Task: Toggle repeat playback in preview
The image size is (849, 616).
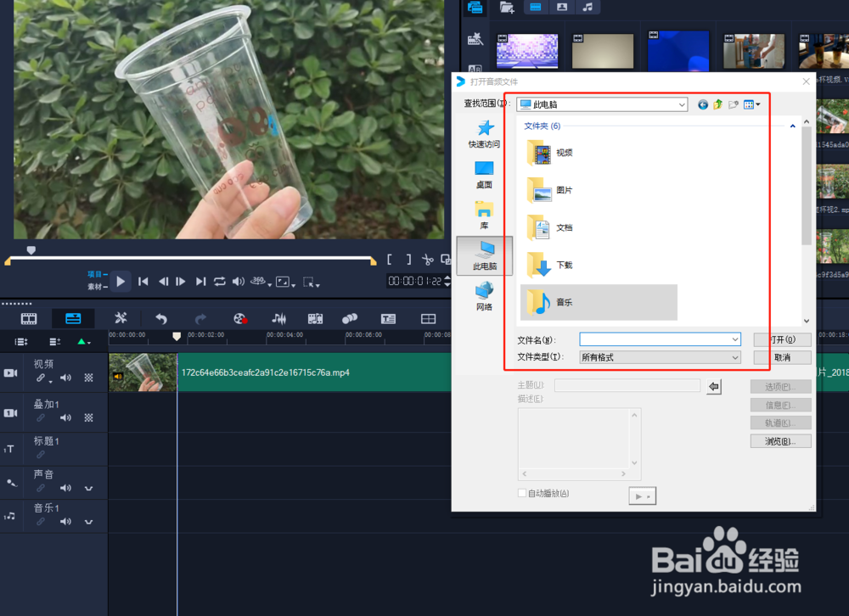Action: coord(219,282)
